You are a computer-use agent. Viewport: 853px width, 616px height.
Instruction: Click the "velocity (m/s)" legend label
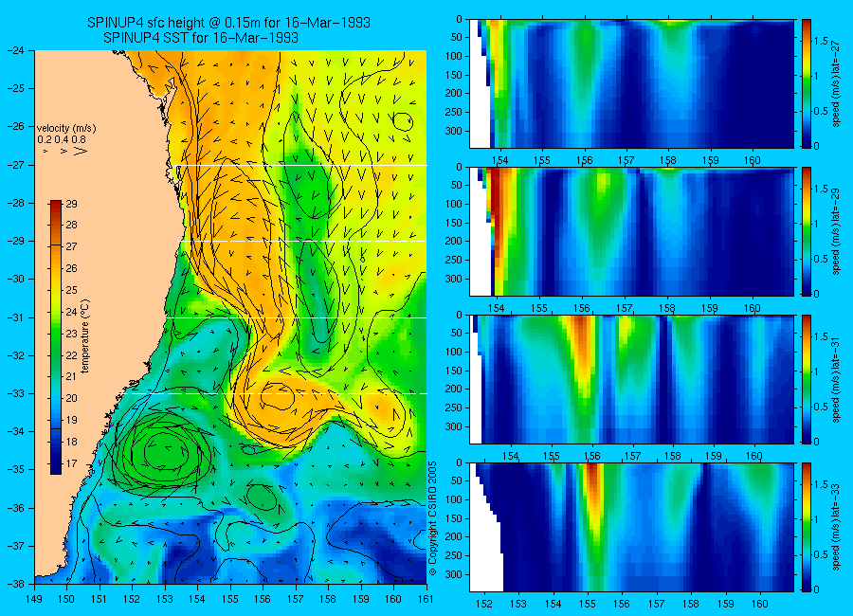(x=66, y=129)
